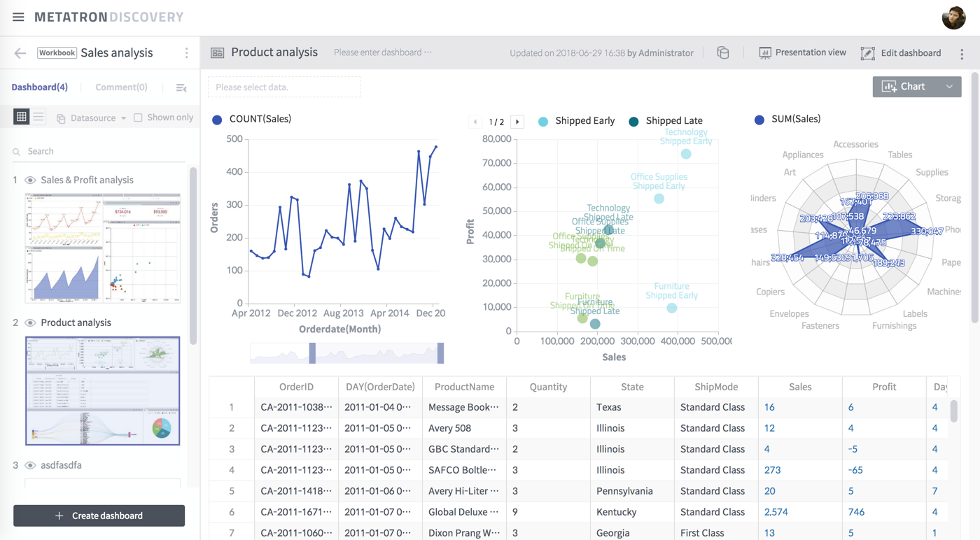980x540 pixels.
Task: Click Edit dashboard
Action: [901, 52]
